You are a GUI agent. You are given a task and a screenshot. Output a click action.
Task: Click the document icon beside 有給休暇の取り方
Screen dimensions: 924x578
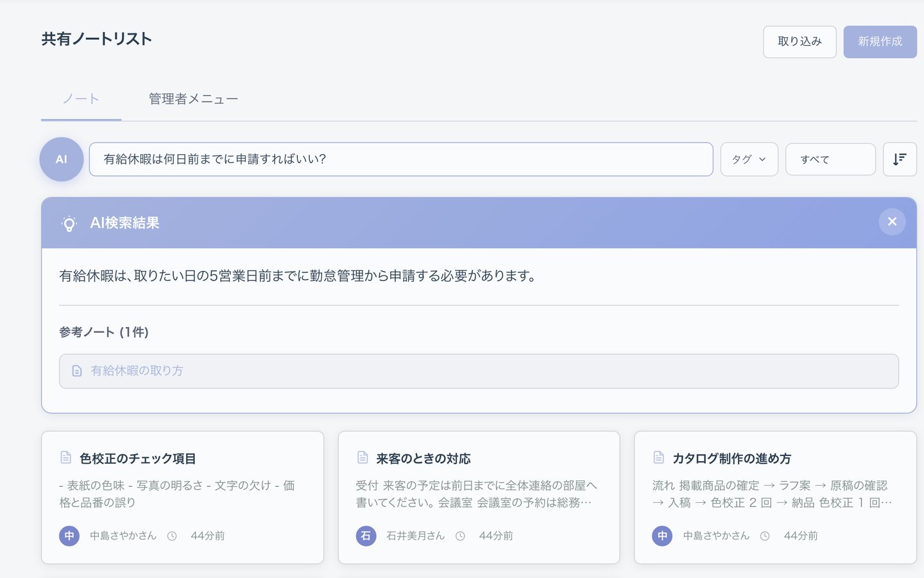(77, 371)
